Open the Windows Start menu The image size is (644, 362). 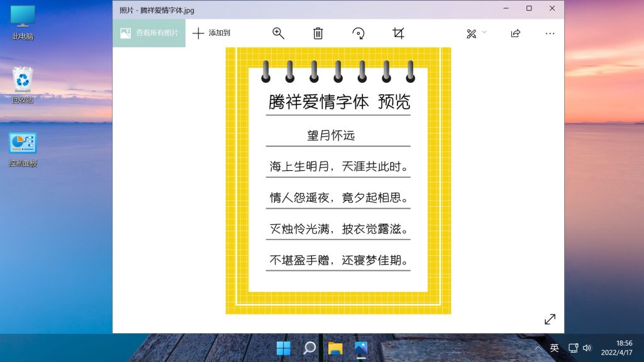pos(284,348)
